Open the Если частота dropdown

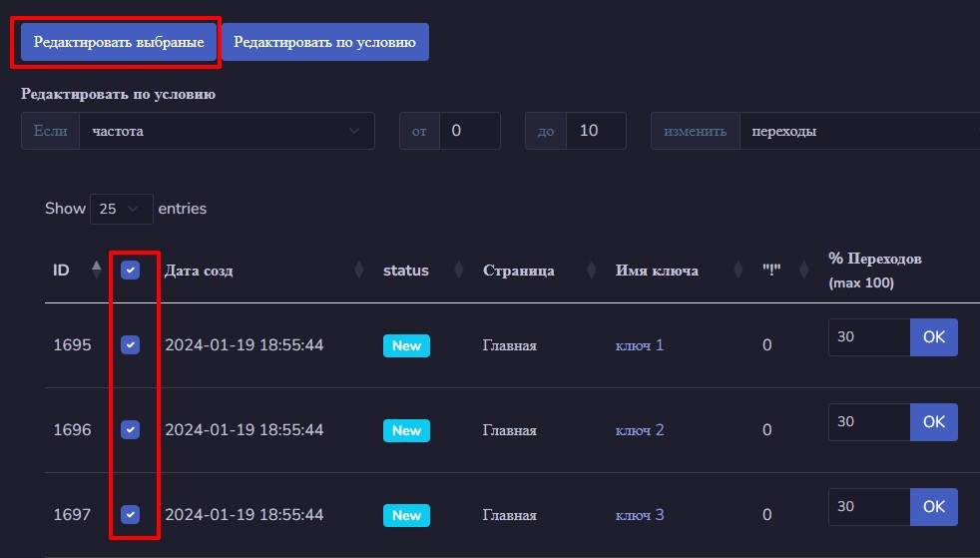coord(227,131)
